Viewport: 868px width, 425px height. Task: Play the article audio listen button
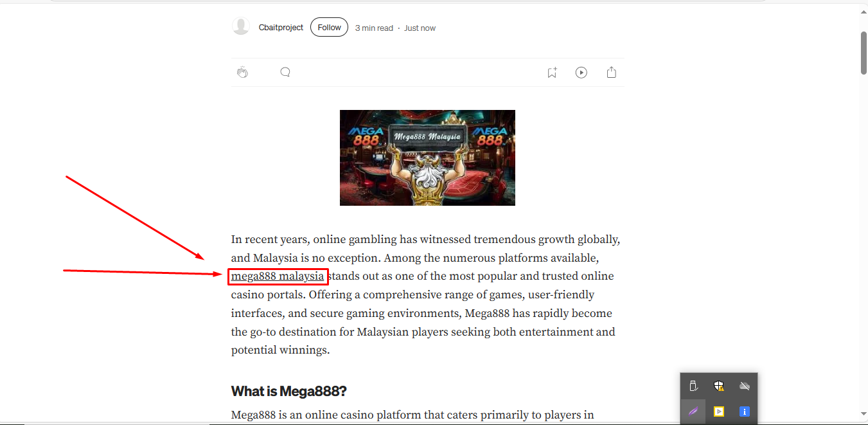(581, 73)
